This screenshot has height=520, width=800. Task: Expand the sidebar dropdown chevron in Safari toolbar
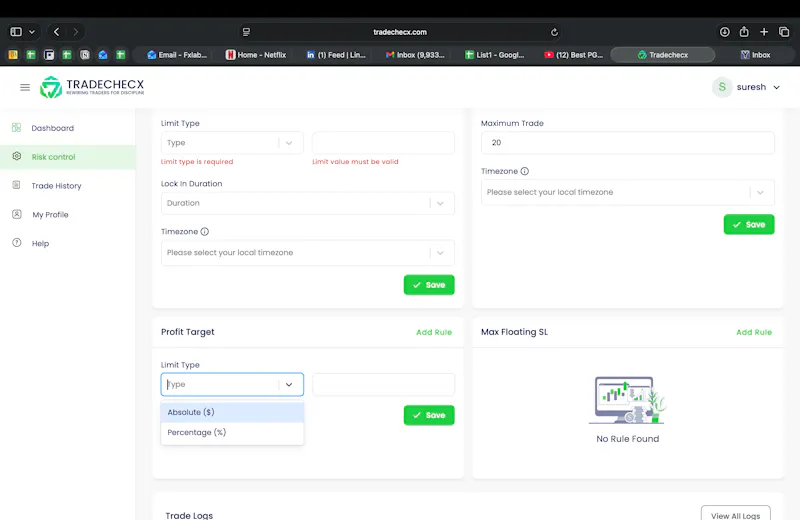pos(32,32)
